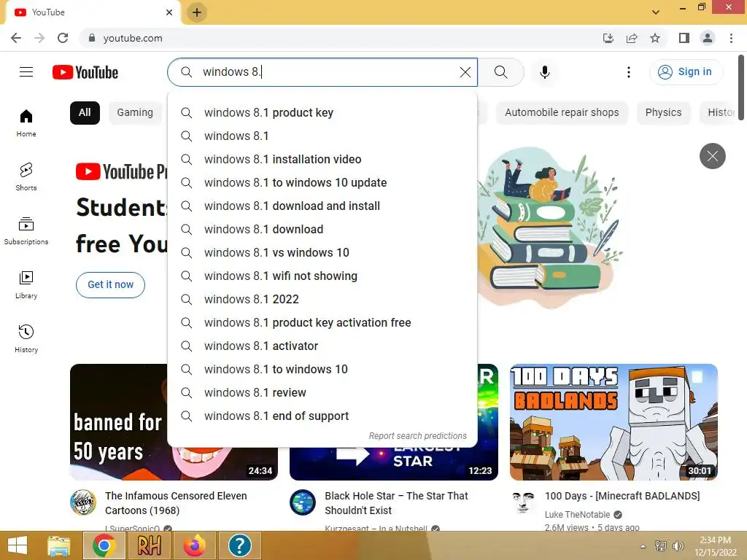The width and height of the screenshot is (747, 560).
Task: Toggle the Chrome side panel
Action: click(684, 38)
